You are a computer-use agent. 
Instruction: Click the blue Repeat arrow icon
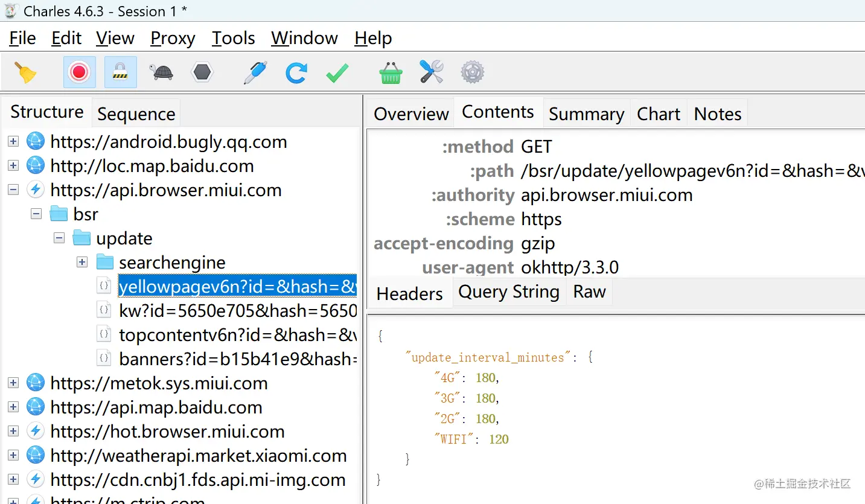296,72
